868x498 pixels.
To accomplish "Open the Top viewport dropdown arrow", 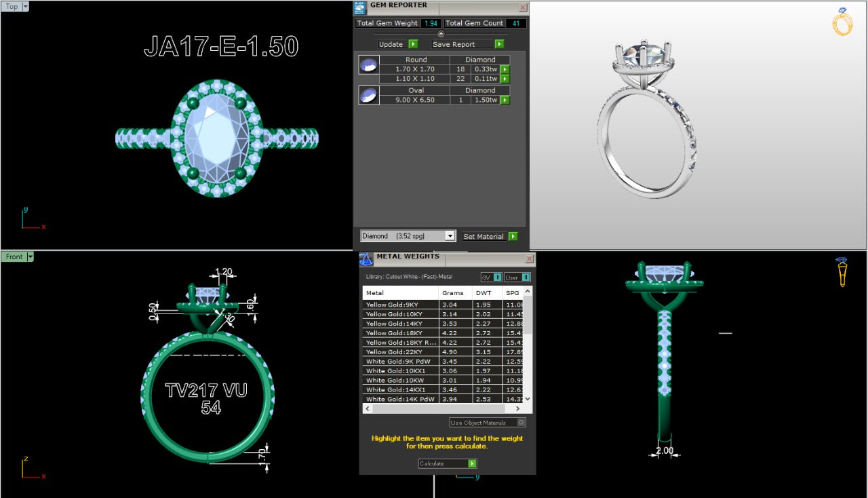I will pyautogui.click(x=25, y=6).
